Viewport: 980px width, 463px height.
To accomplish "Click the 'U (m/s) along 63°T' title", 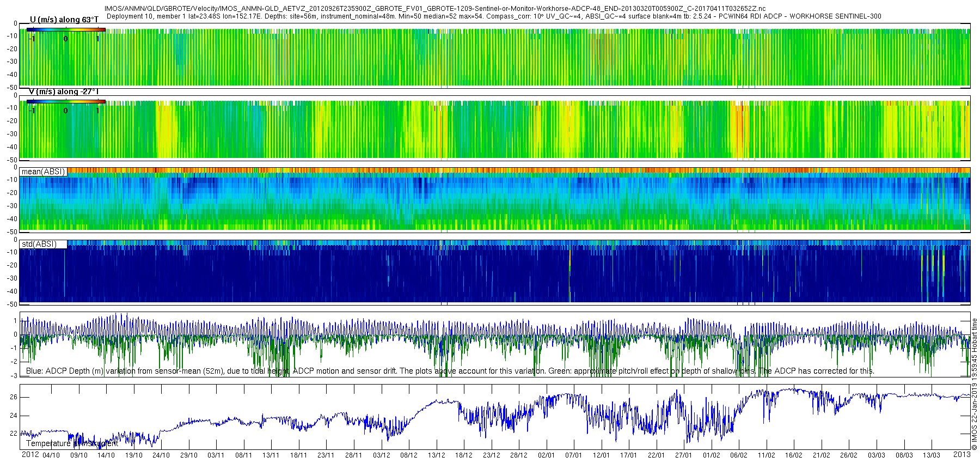I will tap(64, 20).
